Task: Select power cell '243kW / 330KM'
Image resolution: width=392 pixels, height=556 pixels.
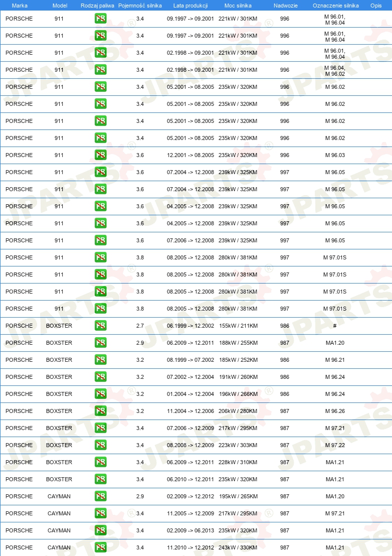Action: (238, 547)
